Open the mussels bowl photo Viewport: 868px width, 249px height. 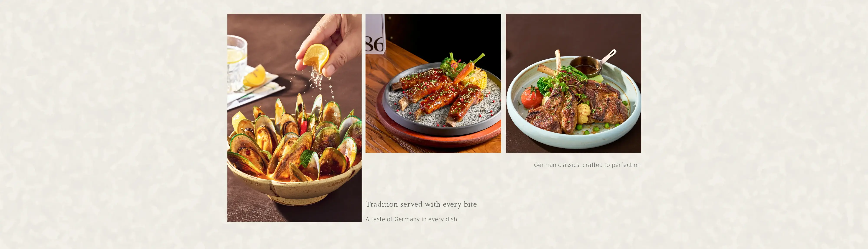click(x=294, y=118)
